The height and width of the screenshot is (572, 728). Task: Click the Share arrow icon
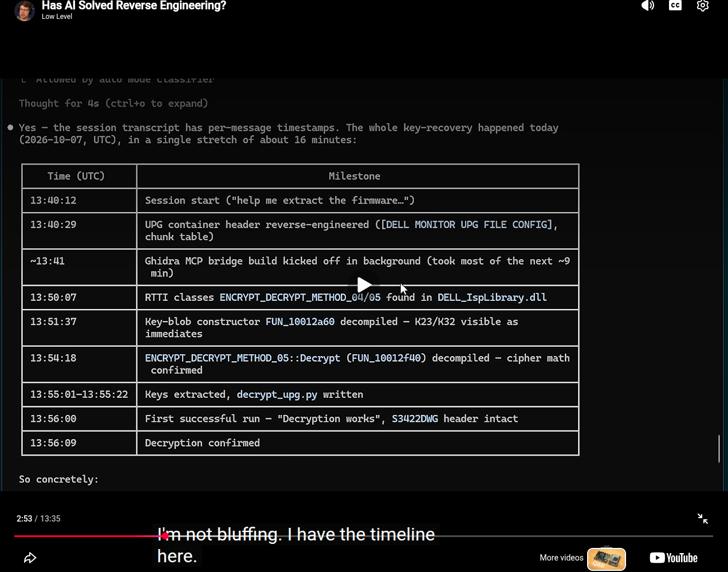pos(30,558)
